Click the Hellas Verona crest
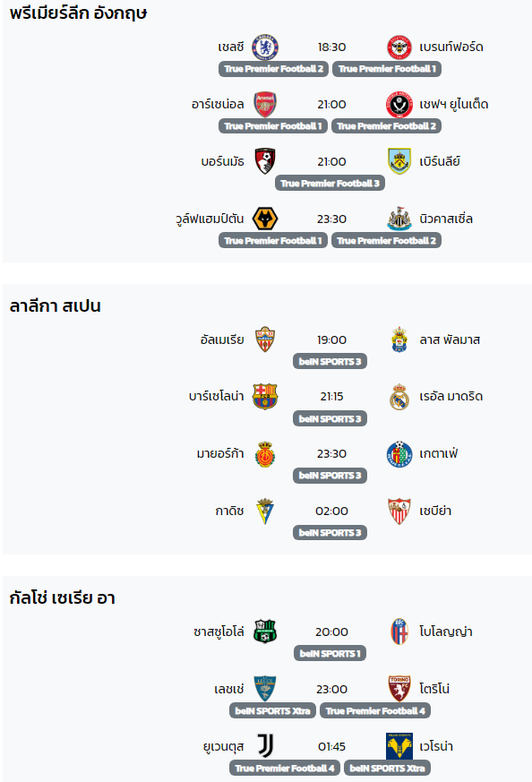The image size is (532, 782). pos(399,746)
